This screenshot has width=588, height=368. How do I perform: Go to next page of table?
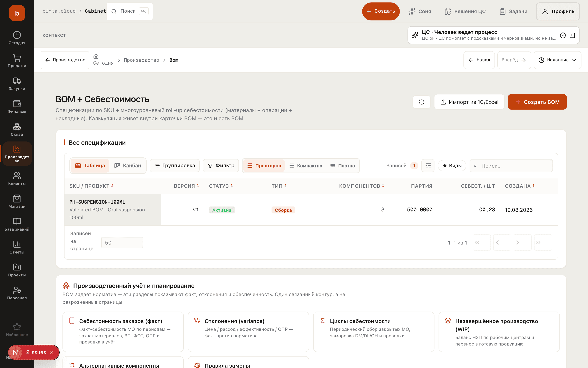pos(522,242)
